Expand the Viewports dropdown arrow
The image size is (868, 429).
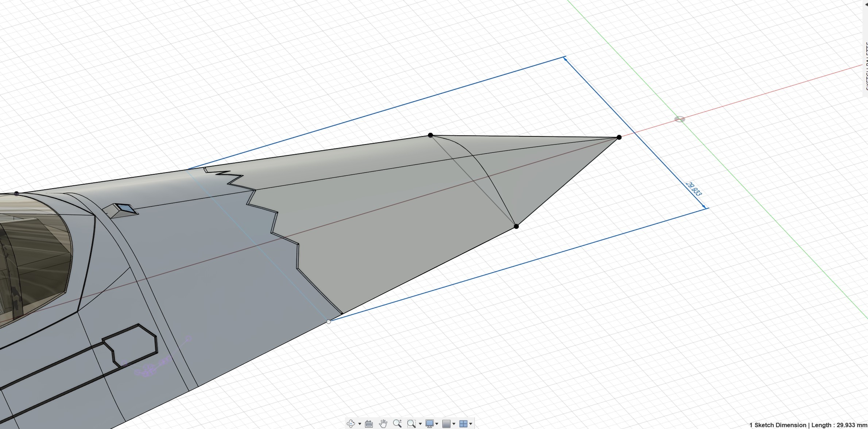471,424
